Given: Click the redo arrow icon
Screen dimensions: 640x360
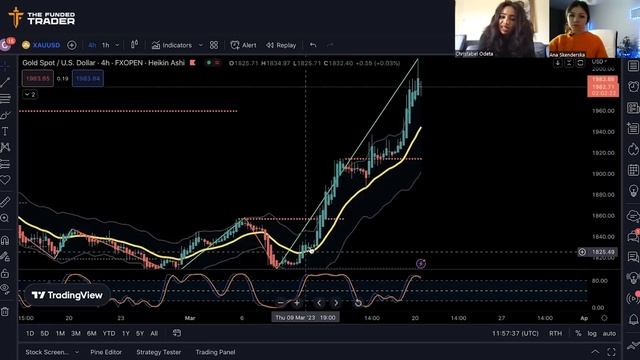Looking at the screenshot, I should point(330,45).
